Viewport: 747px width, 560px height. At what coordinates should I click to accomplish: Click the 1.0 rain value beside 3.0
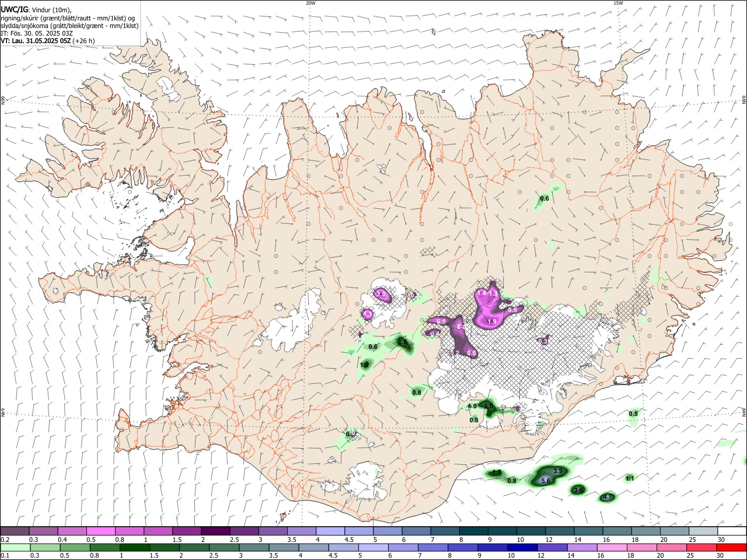pos(473,406)
